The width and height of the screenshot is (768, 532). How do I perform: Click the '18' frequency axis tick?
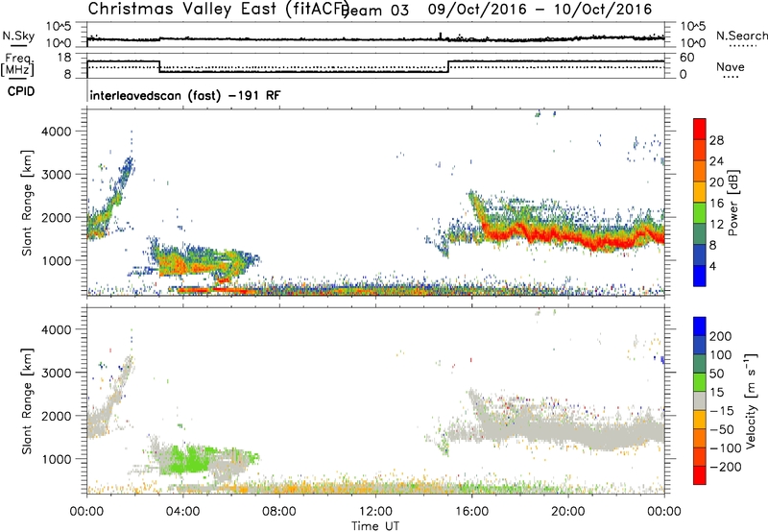pos(65,58)
